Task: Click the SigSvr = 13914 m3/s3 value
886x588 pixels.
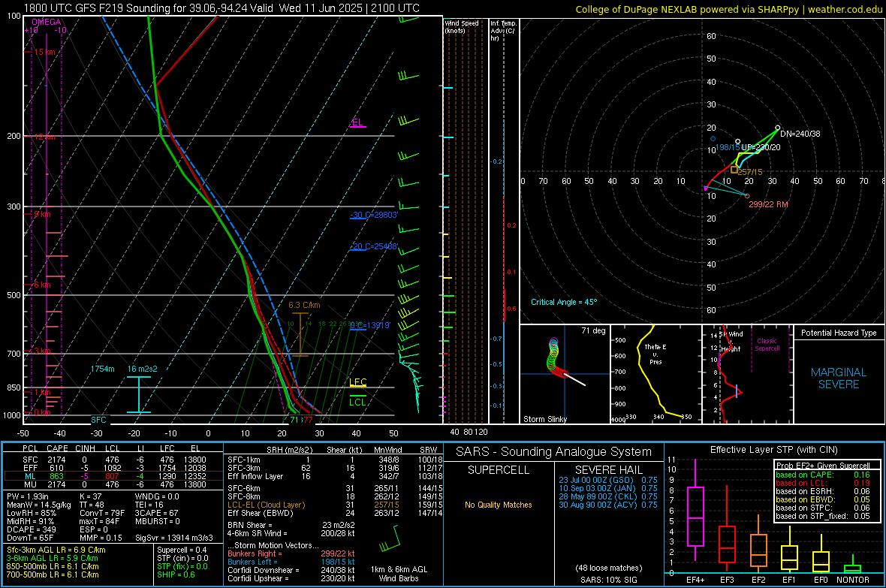Action: coord(174,538)
